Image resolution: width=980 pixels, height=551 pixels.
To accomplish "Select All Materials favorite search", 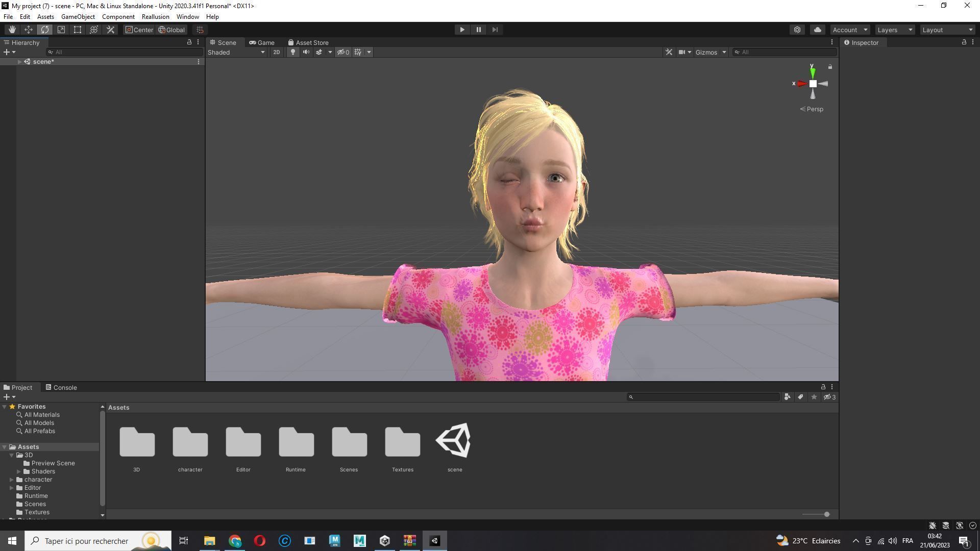I will [42, 415].
